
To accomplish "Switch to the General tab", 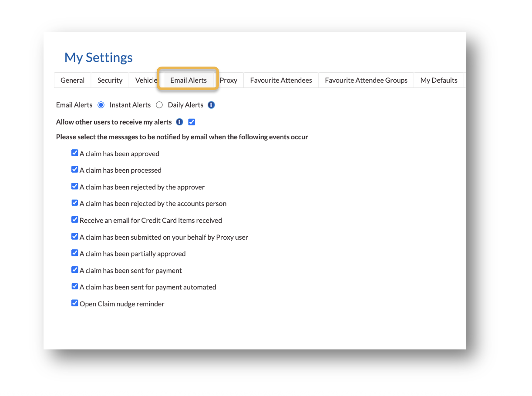I will click(x=73, y=80).
